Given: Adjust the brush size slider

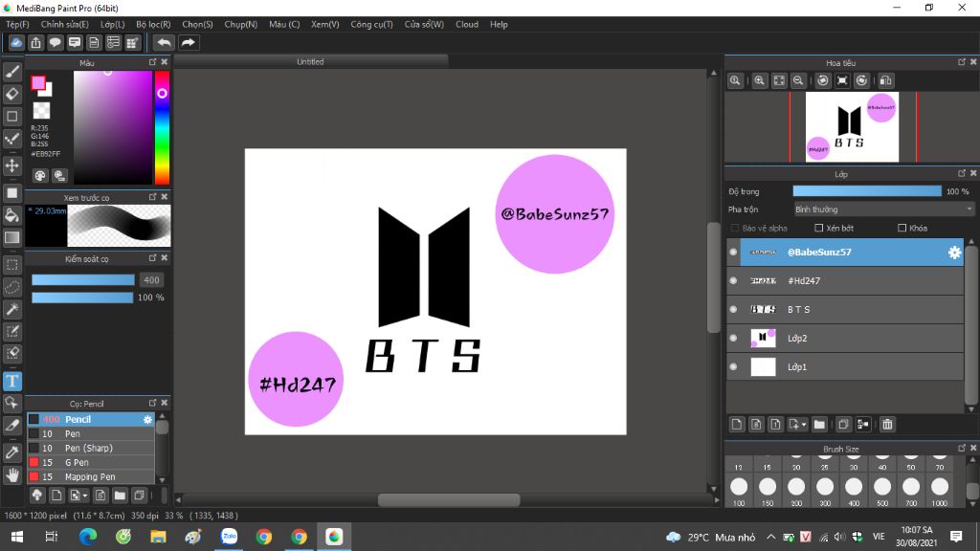Looking at the screenshot, I should click(x=83, y=280).
